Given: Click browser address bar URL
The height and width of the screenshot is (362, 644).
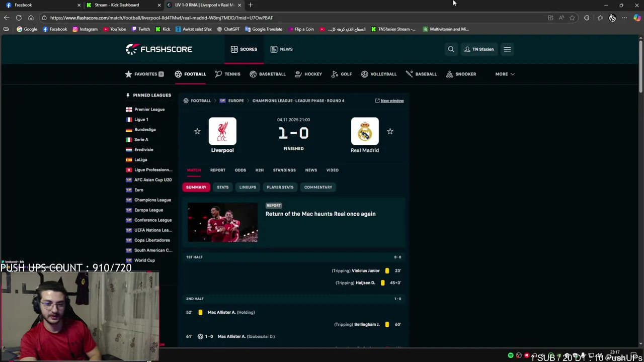Looking at the screenshot, I should 161,18.
